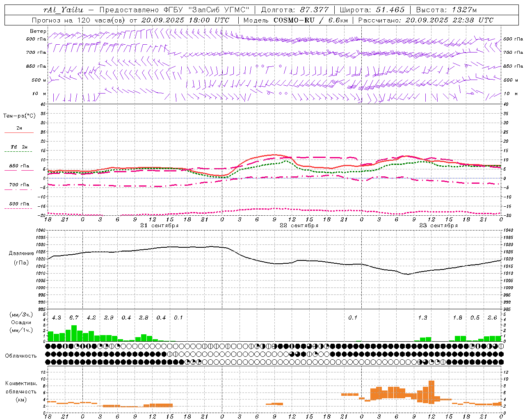Click the tallest green precipitation bar
The image size is (525, 420).
[74, 333]
